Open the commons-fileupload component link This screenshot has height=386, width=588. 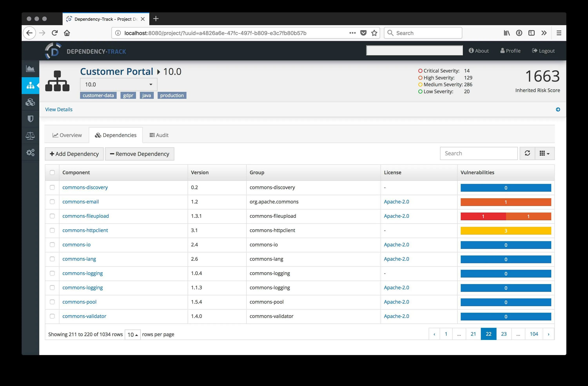tap(85, 216)
